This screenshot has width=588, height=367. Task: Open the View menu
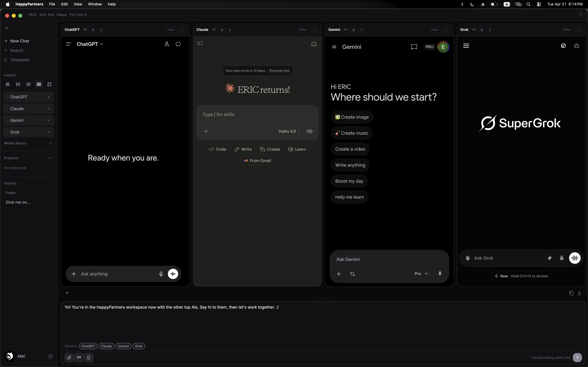(78, 4)
